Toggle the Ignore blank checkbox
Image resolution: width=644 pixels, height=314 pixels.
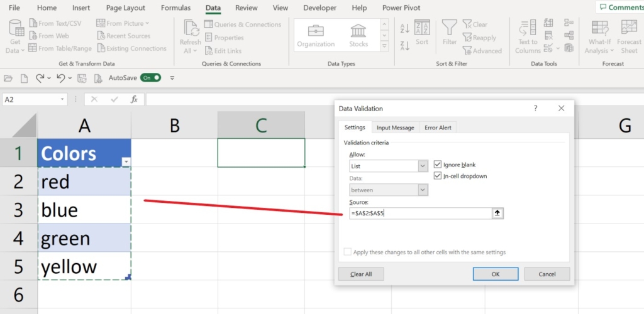pyautogui.click(x=438, y=165)
